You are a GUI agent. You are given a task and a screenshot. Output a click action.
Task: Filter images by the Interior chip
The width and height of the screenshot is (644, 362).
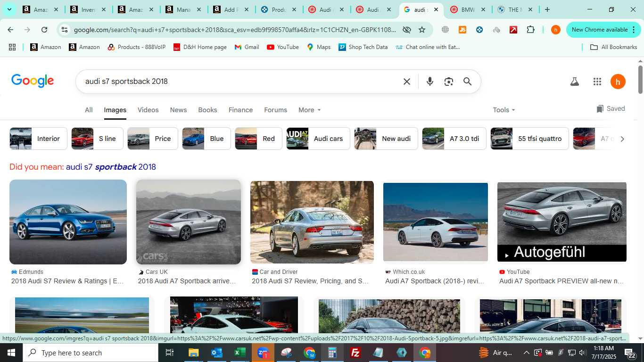coord(38,139)
